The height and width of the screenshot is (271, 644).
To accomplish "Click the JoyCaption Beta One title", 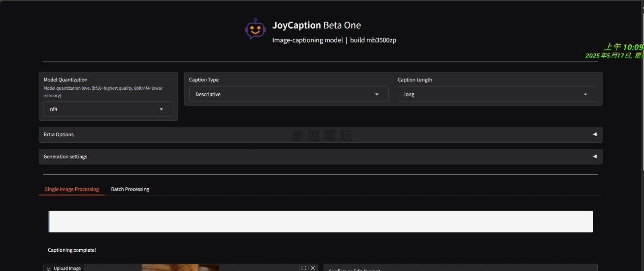I will (316, 25).
